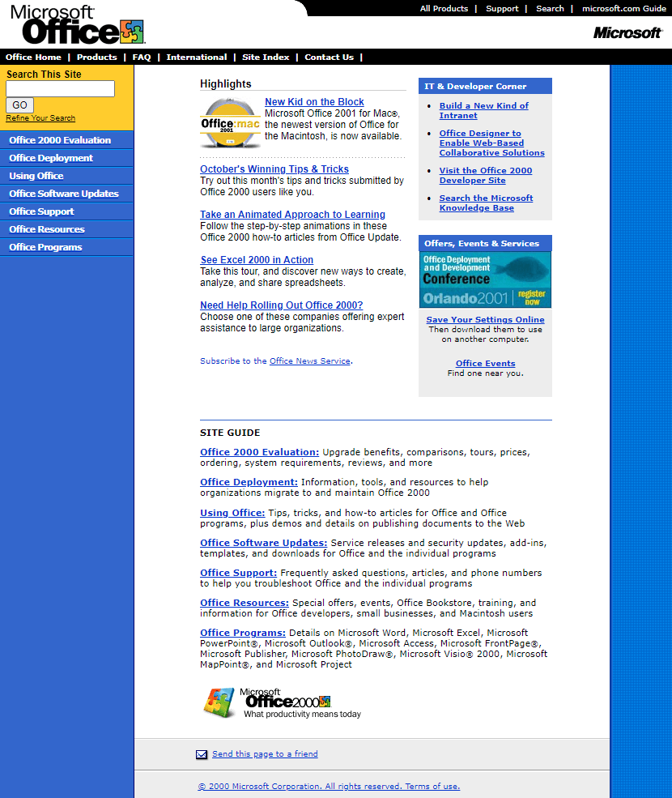The image size is (672, 798).
Task: Click the 'What productivity means today' tagline
Action: pos(302,714)
